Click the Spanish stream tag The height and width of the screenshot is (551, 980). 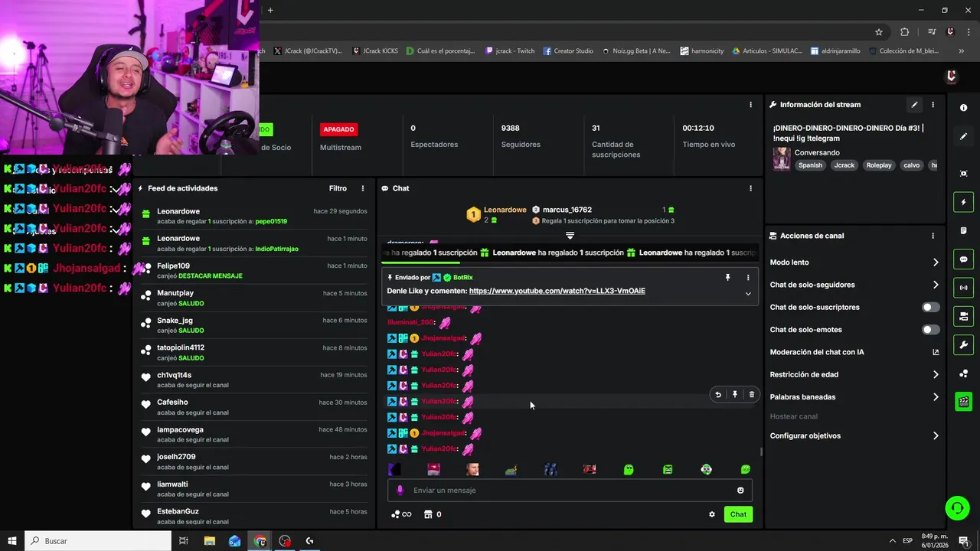point(810,165)
